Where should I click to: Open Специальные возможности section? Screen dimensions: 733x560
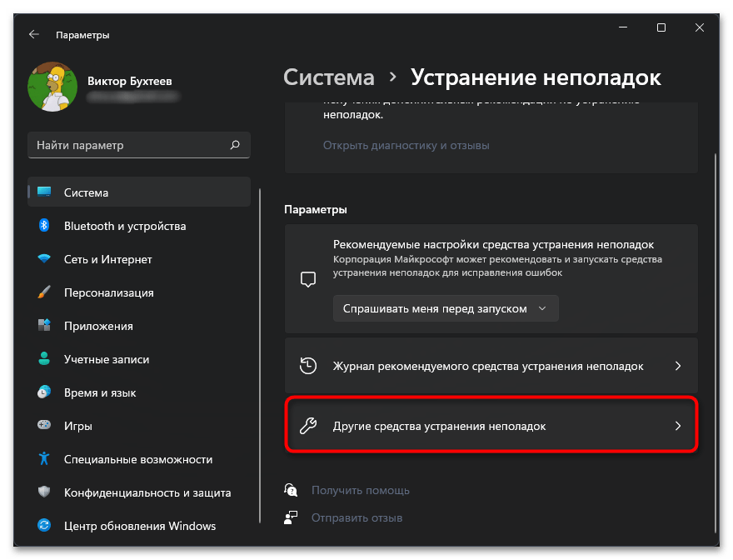pos(137,459)
